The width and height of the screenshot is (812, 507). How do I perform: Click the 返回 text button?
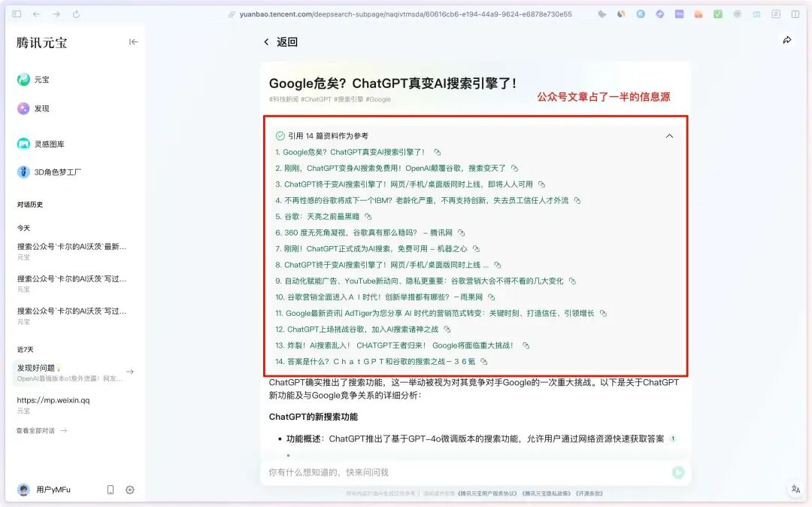pyautogui.click(x=287, y=42)
